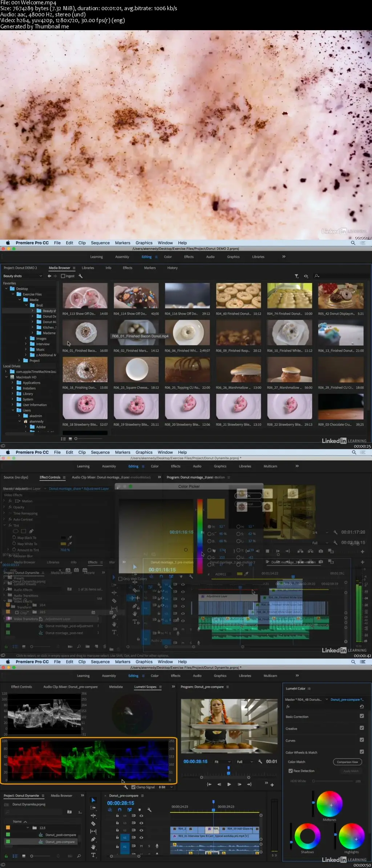Toggle the Clamp Signal checkbox

coord(133,787)
